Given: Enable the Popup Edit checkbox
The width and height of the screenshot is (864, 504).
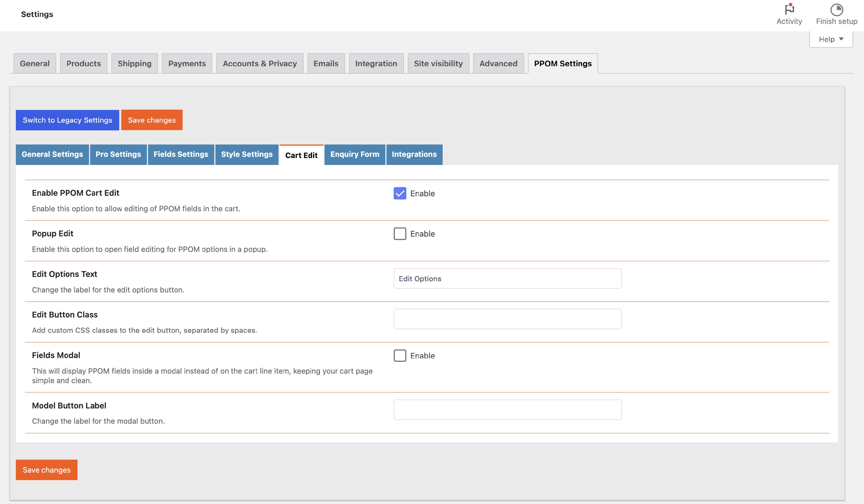Looking at the screenshot, I should (x=400, y=234).
